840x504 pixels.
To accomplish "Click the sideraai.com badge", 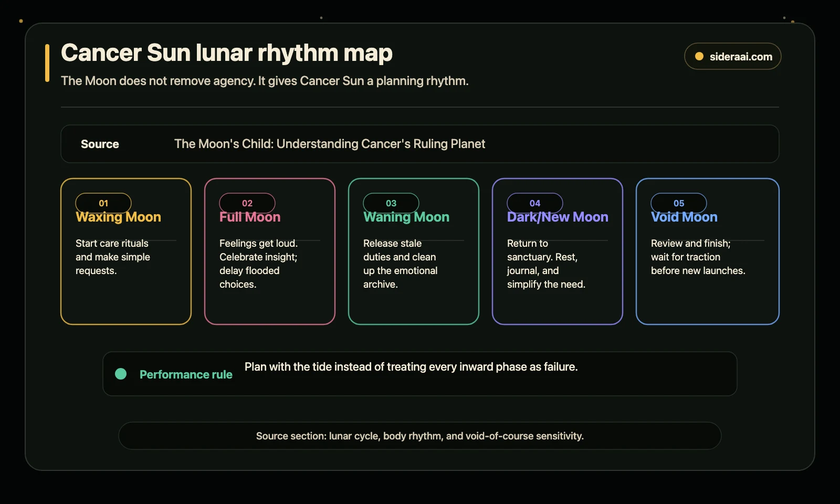I will coord(732,56).
